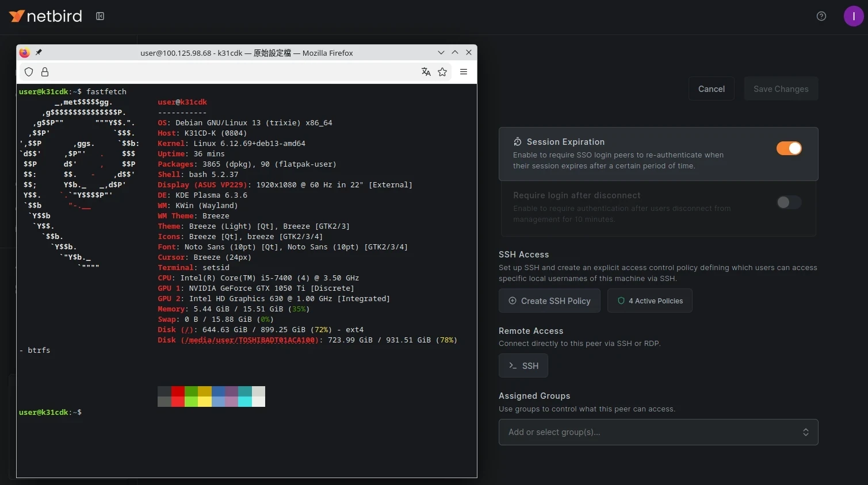The width and height of the screenshot is (868, 485).
Task: Click Create SSH Policy
Action: (x=549, y=301)
